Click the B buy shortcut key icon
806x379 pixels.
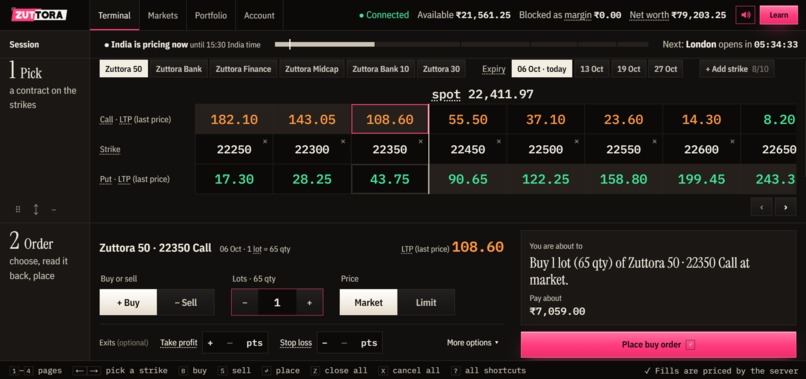coord(183,371)
